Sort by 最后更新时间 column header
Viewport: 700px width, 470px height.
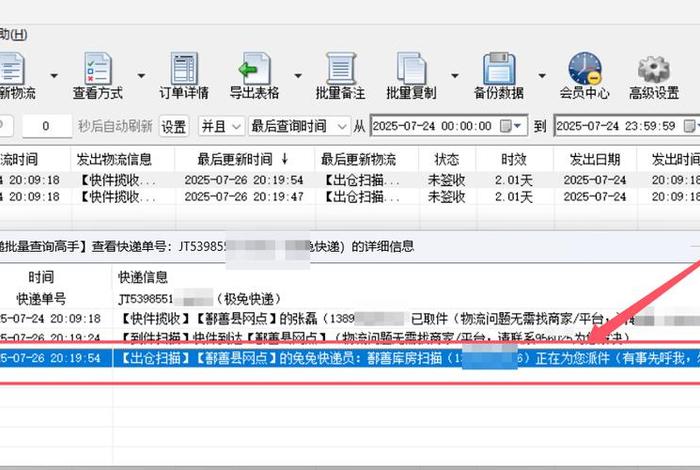tap(244, 159)
